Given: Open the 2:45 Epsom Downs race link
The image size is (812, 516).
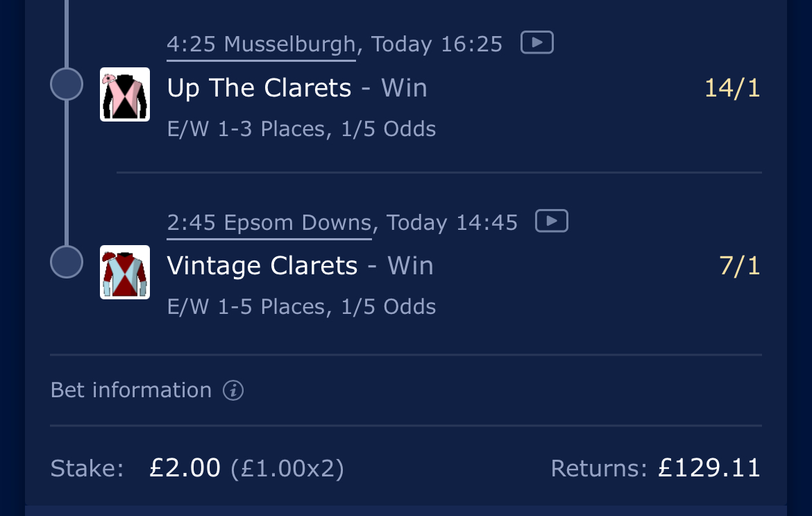Looking at the screenshot, I should click(269, 222).
